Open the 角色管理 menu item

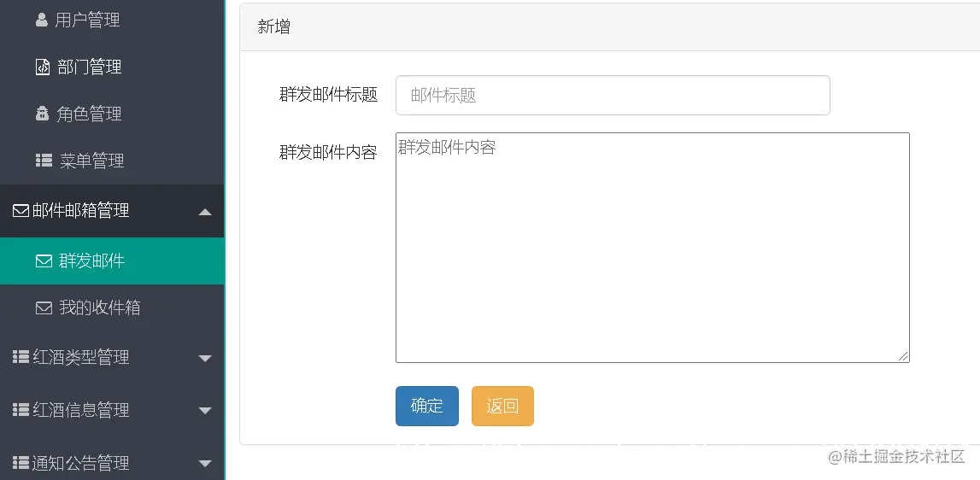[x=112, y=114]
